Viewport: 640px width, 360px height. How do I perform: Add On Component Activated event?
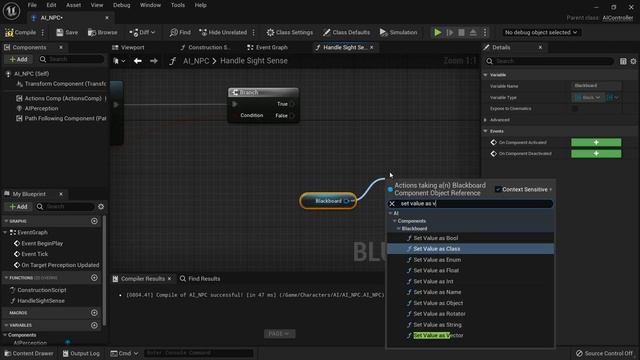[x=596, y=142]
